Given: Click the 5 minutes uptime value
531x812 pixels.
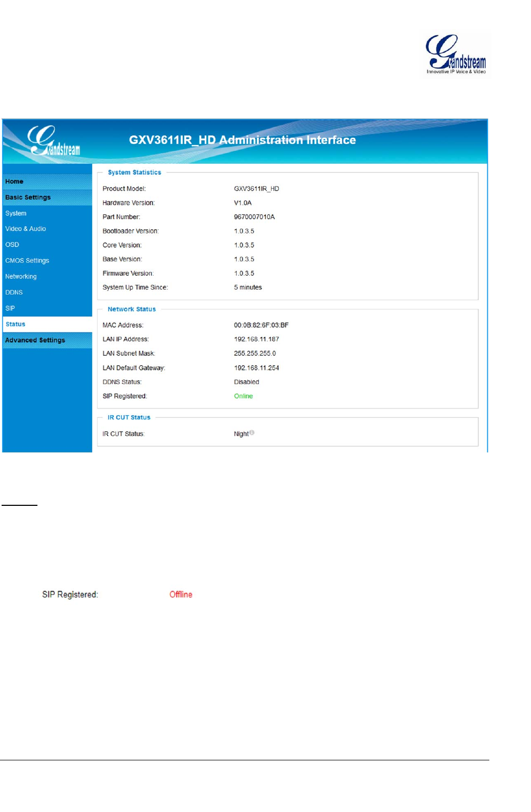Looking at the screenshot, I should [248, 288].
